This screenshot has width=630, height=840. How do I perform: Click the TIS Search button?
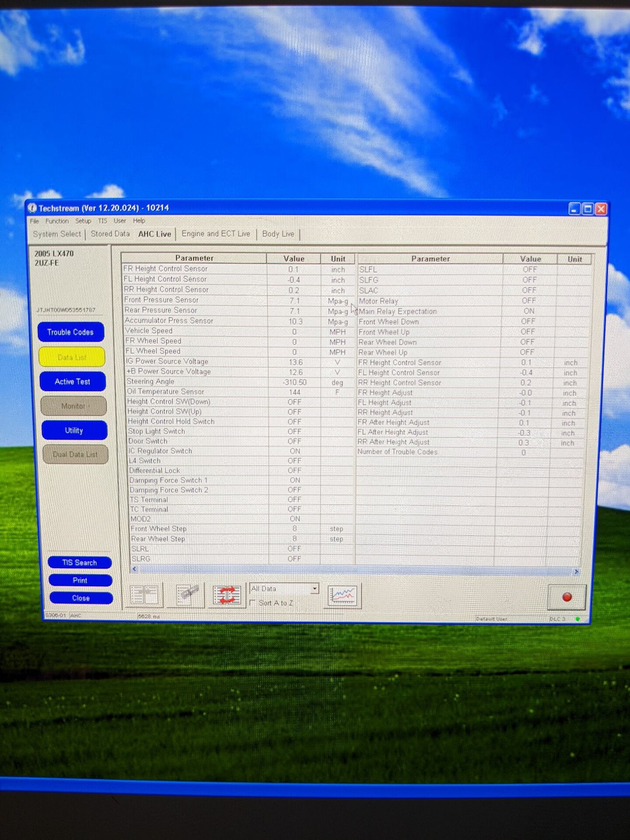tap(80, 563)
